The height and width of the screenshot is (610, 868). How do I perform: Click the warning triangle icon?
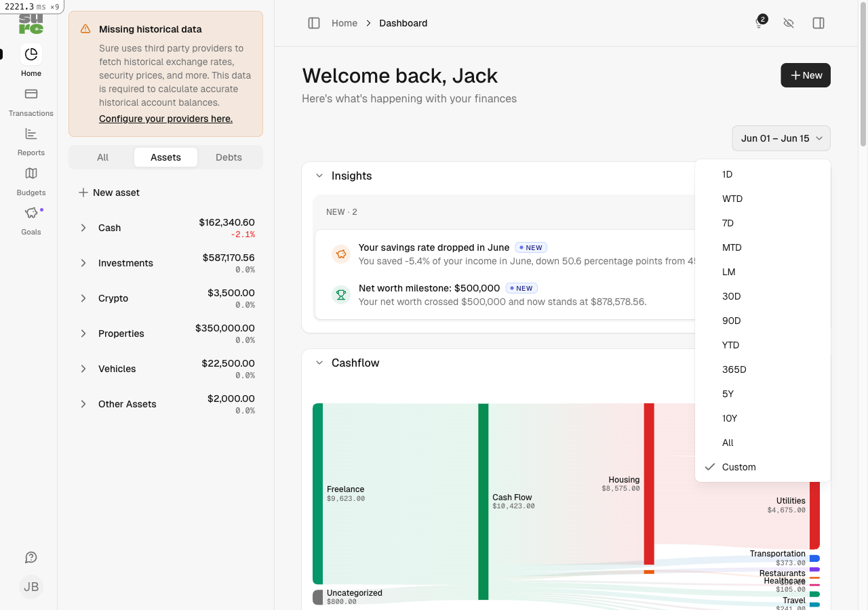(x=85, y=29)
